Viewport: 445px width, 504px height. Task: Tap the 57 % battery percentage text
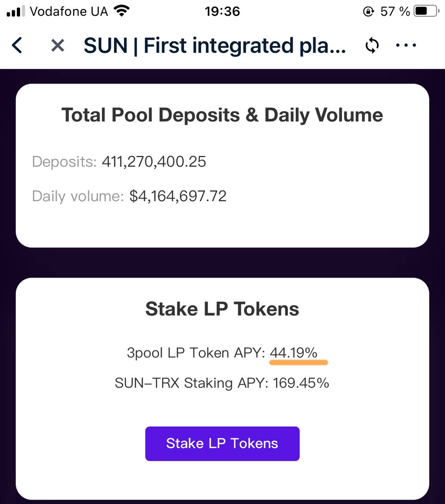coord(395,11)
